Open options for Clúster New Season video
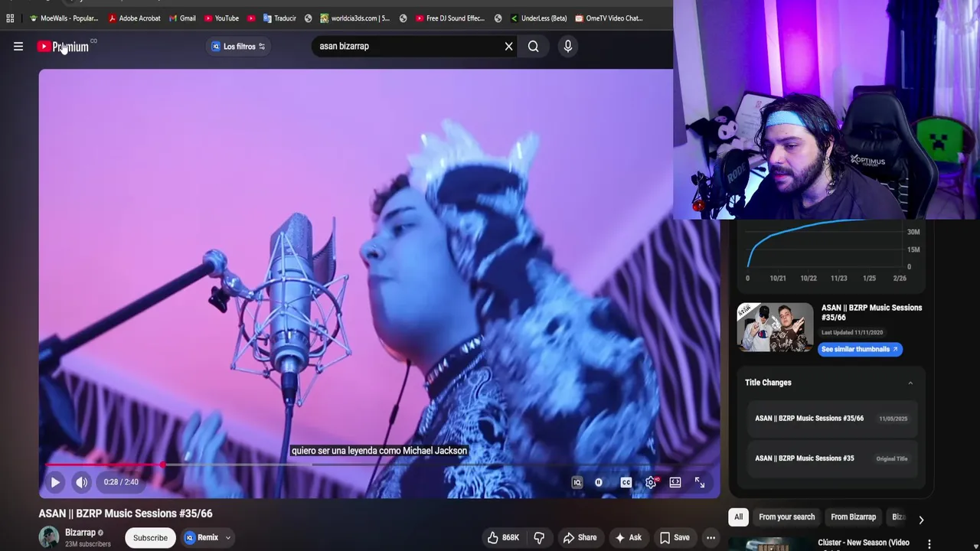 [929, 543]
